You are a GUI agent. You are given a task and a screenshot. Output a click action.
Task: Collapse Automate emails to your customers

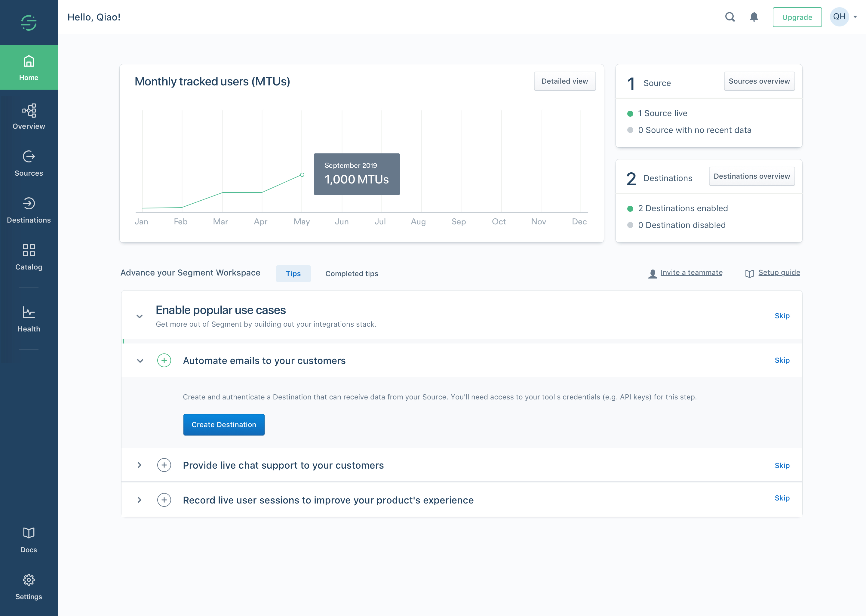coord(140,361)
